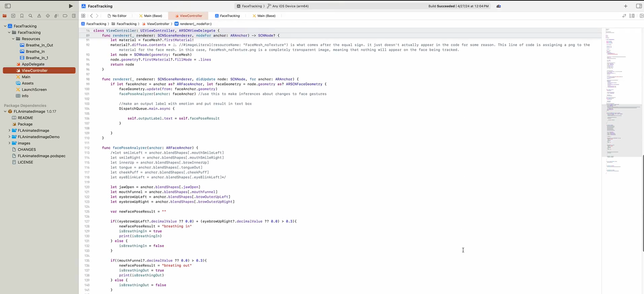
Task: Toggle code review mode arrows icon
Action: [624, 16]
